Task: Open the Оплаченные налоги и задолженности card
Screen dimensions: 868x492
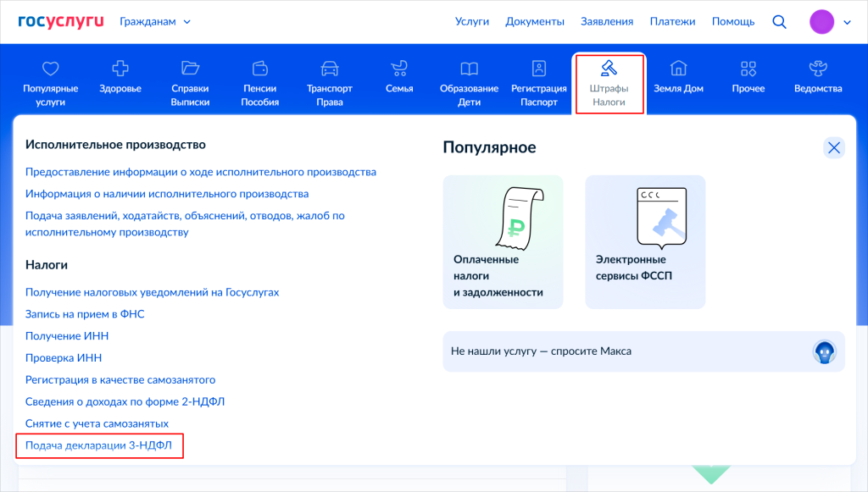Action: (503, 242)
